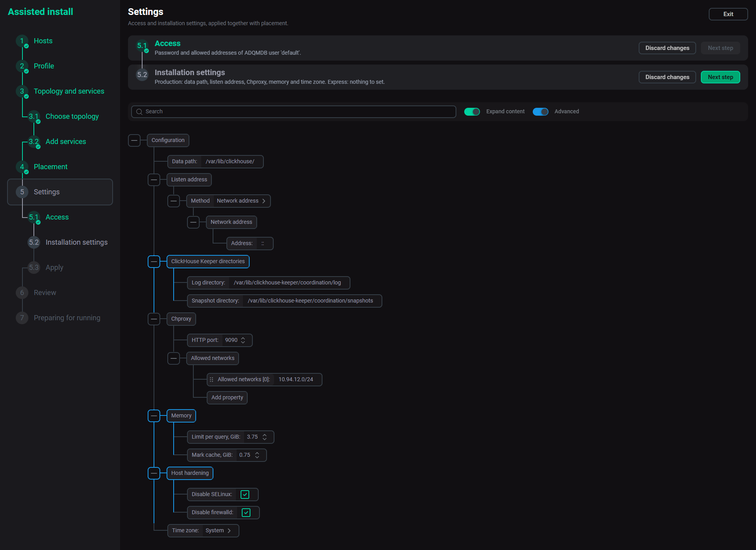
Task: Click the Memory node label
Action: click(x=182, y=416)
